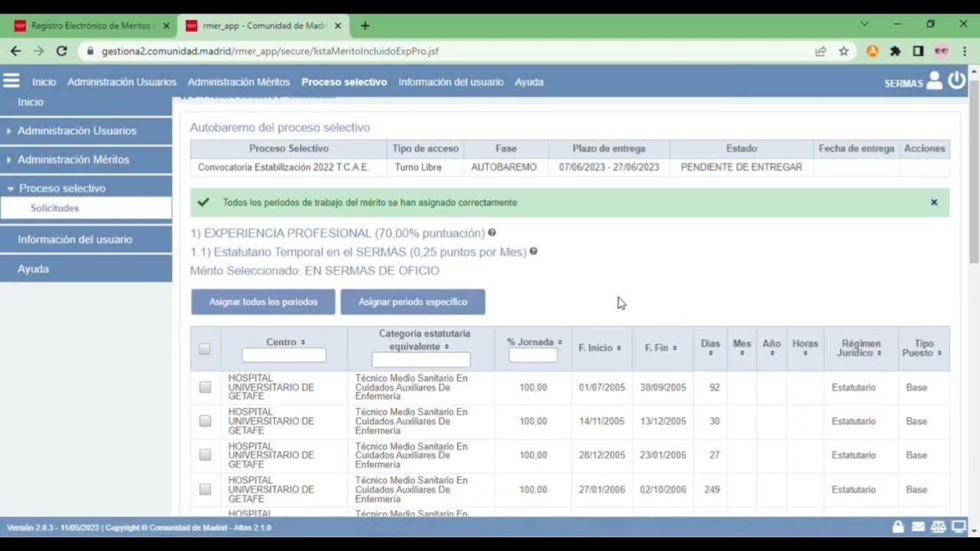Open Información del usuario in the top navigation
This screenshot has height=551, width=980.
(x=451, y=82)
